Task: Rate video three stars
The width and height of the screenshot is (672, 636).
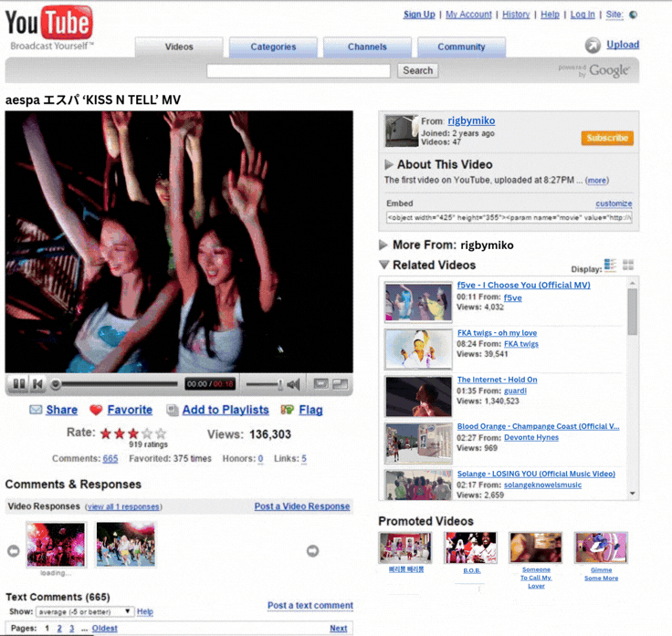Action: click(133, 433)
